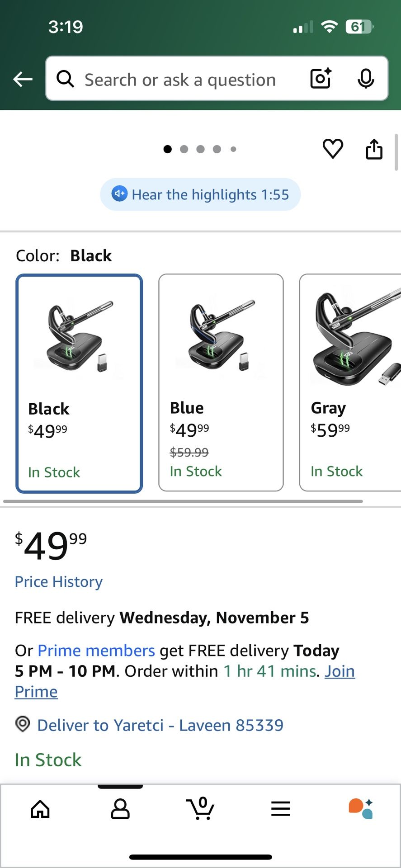Select the Blue color option

point(221,382)
